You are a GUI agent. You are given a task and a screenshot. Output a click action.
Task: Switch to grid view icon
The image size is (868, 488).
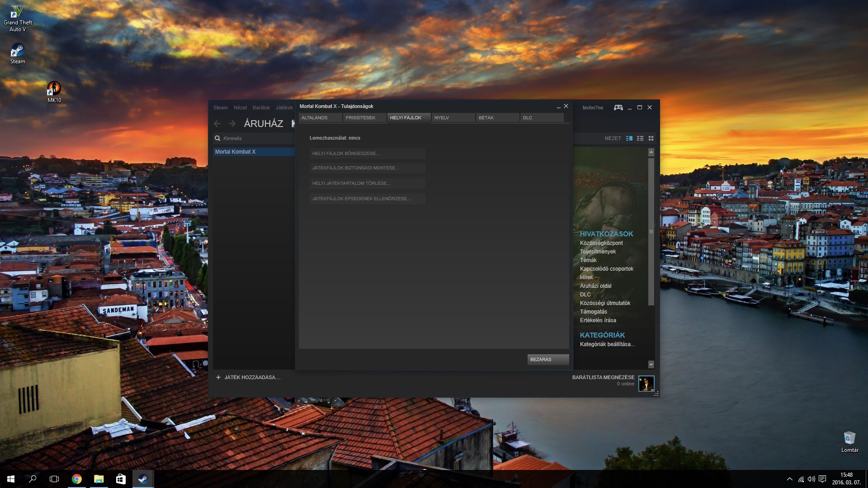651,138
